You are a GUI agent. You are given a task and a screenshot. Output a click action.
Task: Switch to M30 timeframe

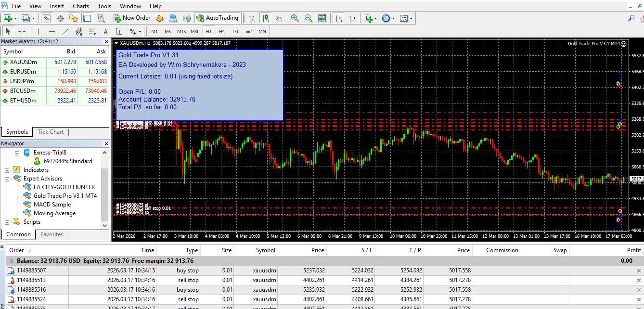coord(195,31)
